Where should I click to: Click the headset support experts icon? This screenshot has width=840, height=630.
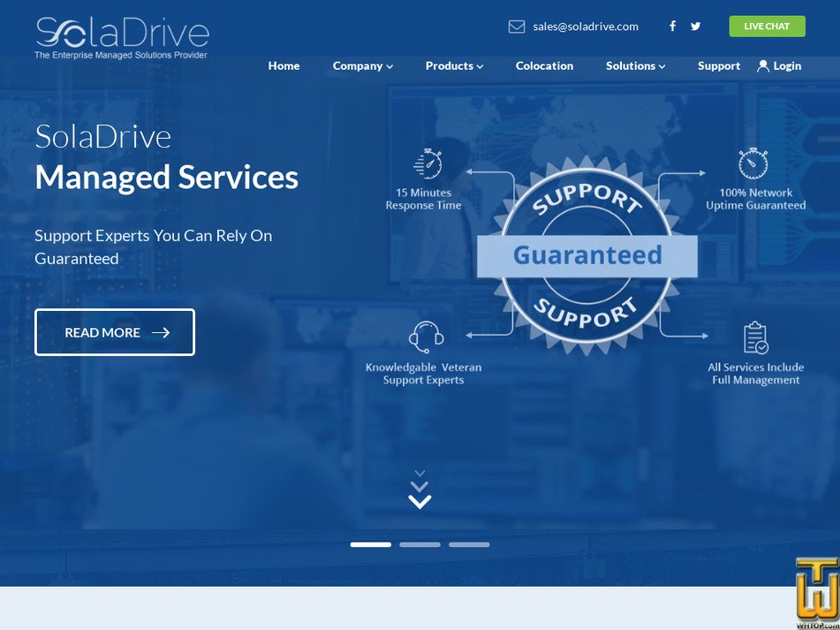click(x=427, y=337)
